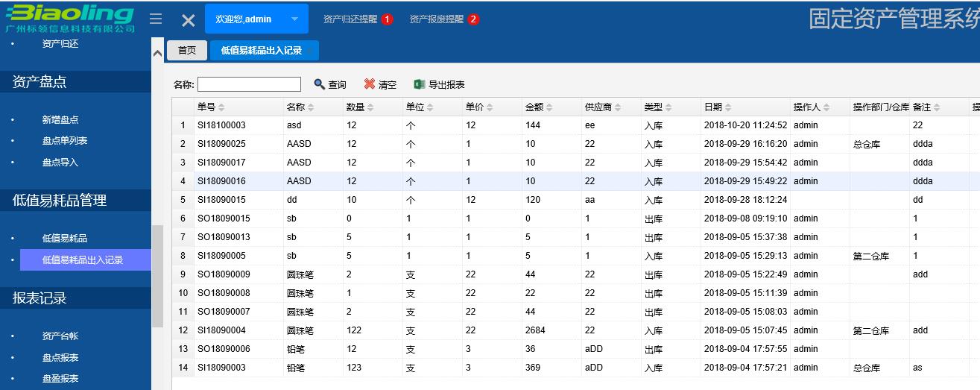Click the magnifier 查询 search icon
Image resolution: width=980 pixels, height=390 pixels.
pyautogui.click(x=320, y=85)
